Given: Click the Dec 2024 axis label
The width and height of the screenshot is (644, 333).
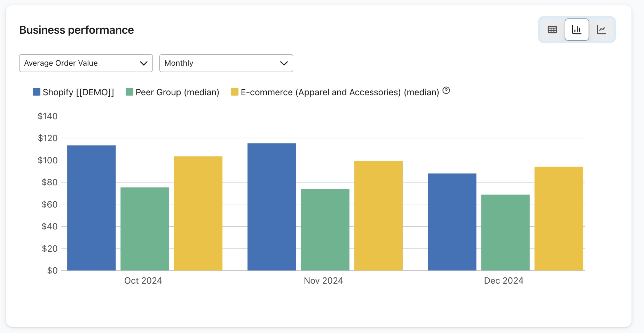Looking at the screenshot, I should pyautogui.click(x=504, y=281).
